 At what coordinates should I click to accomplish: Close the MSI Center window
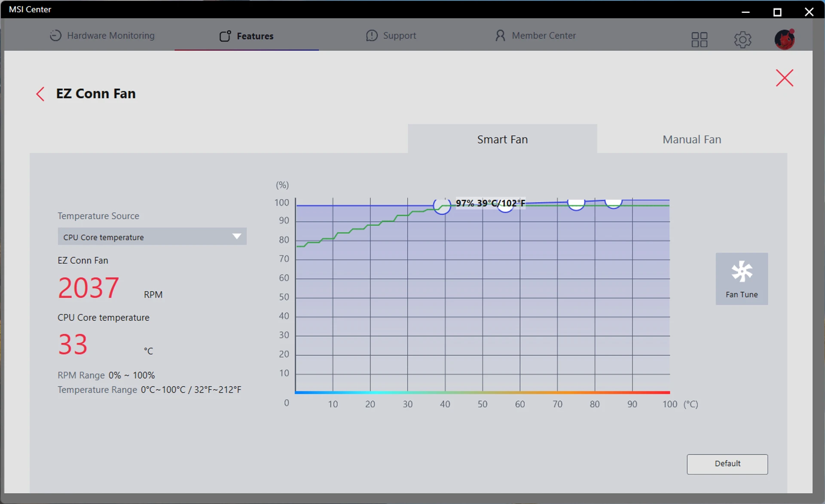(809, 12)
